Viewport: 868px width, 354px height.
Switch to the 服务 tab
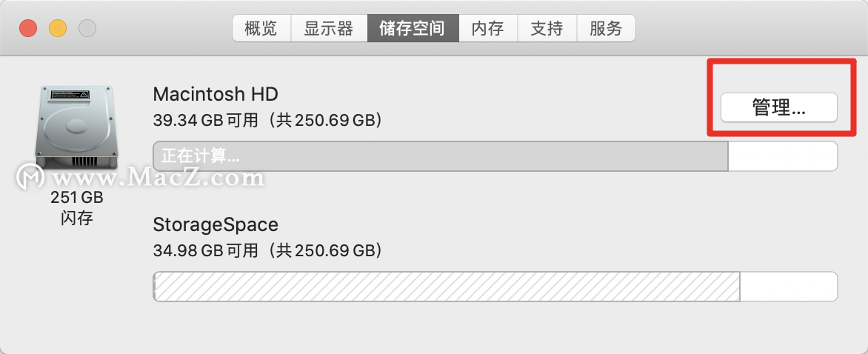coord(606,28)
